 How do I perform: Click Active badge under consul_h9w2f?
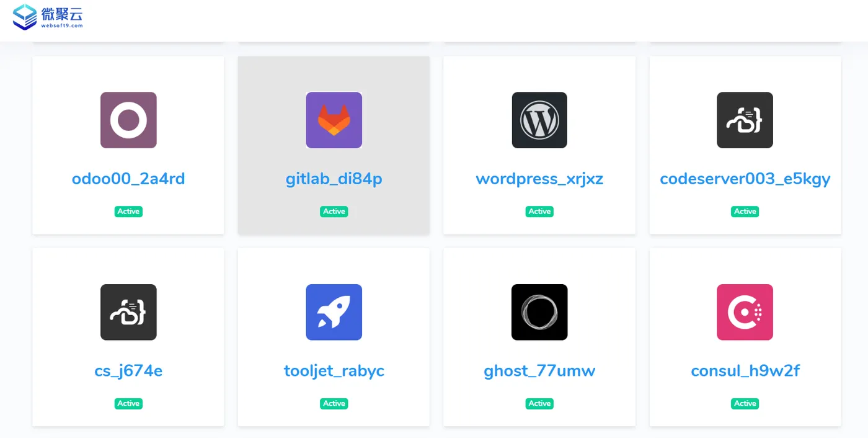click(745, 403)
